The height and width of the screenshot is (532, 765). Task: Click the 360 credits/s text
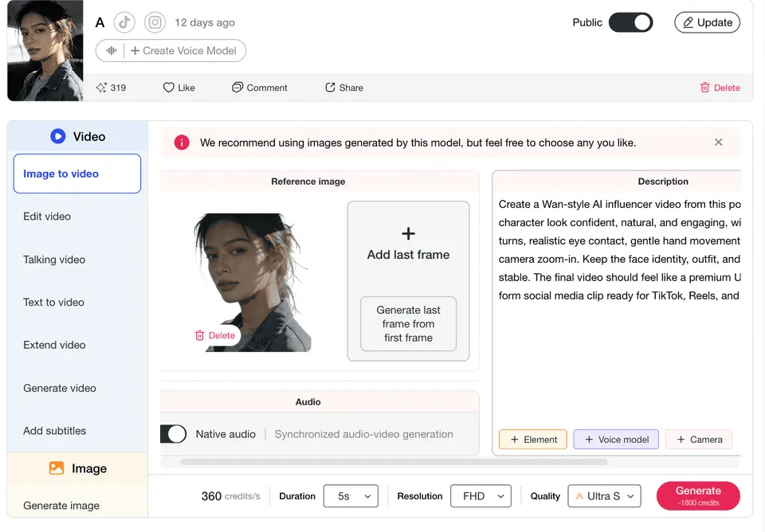click(x=230, y=496)
